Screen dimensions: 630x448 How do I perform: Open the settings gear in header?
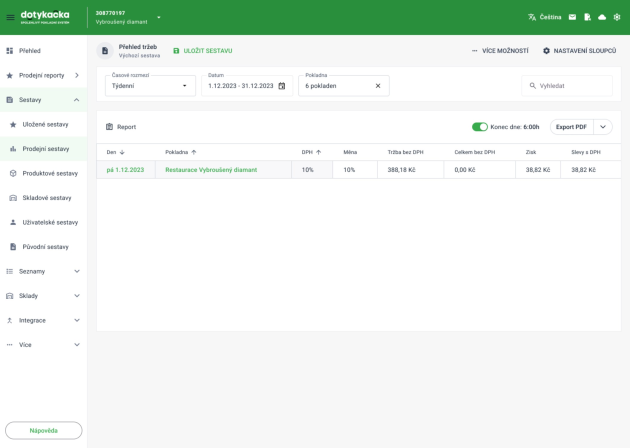(617, 17)
